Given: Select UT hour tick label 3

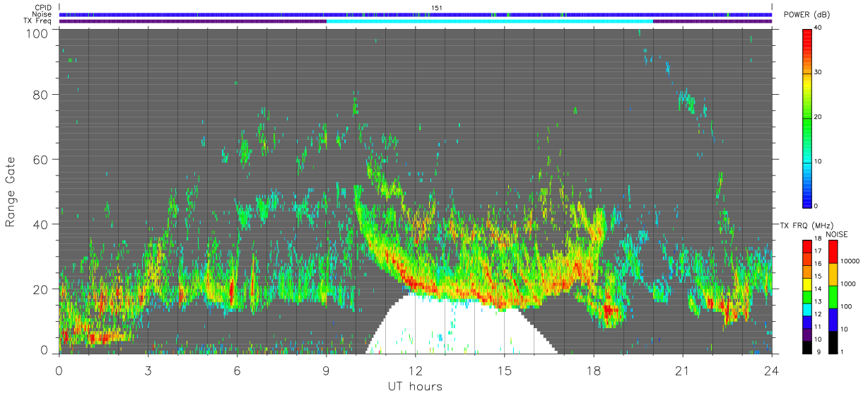Looking at the screenshot, I should (148, 371).
